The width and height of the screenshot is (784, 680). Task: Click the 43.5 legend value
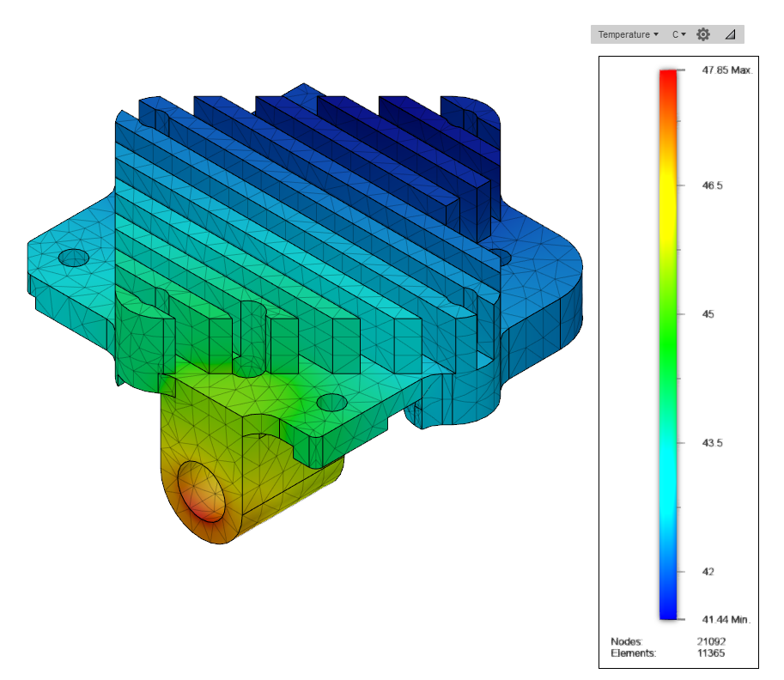pos(712,442)
